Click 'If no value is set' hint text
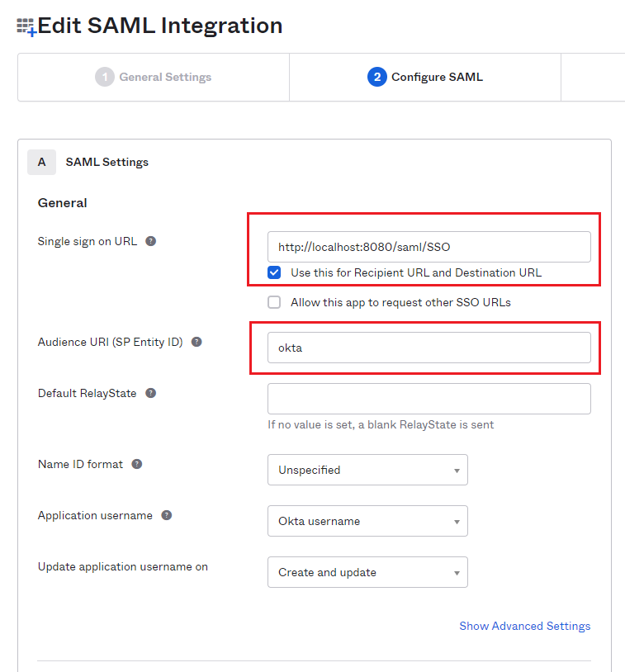Viewport: 625px width, 672px height. point(381,424)
